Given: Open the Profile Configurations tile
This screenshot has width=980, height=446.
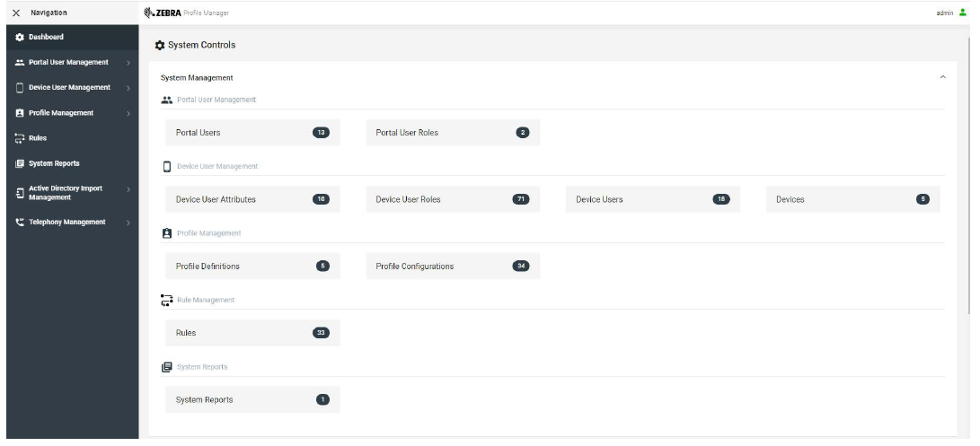Looking at the screenshot, I should (x=453, y=267).
